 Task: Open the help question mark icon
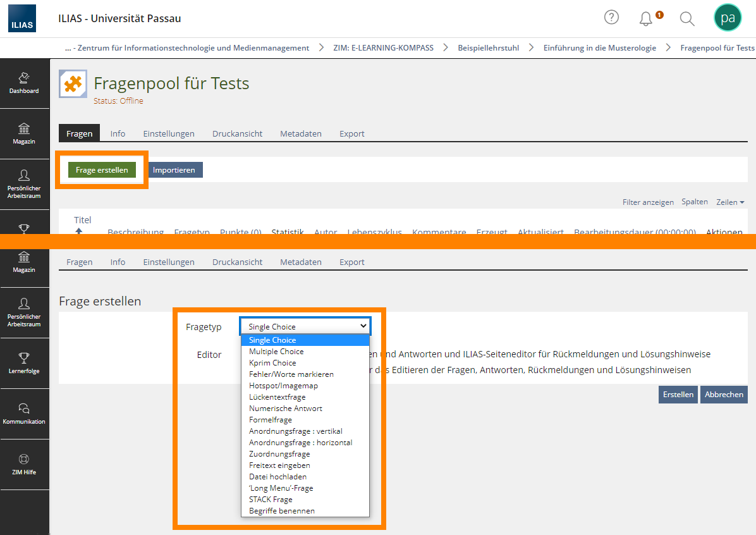(x=611, y=17)
